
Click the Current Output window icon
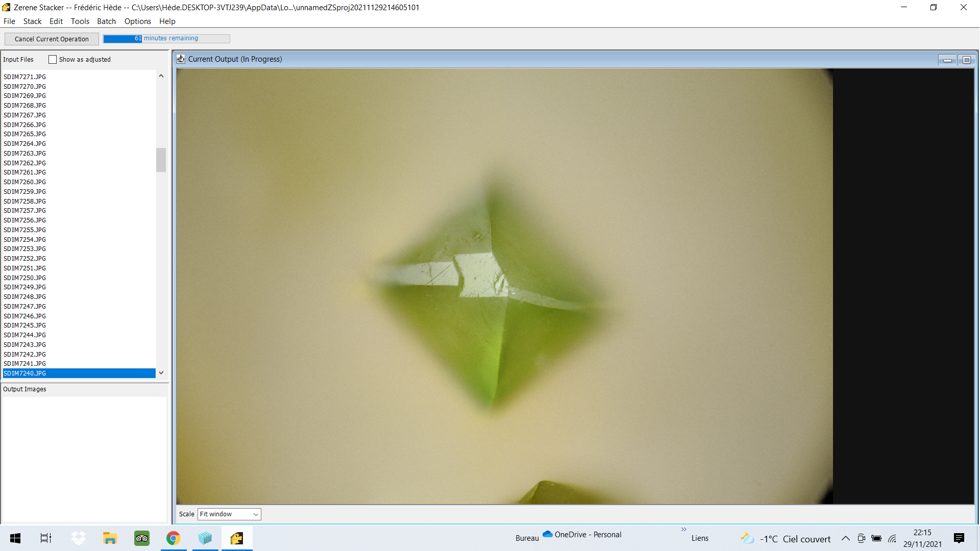(x=181, y=59)
